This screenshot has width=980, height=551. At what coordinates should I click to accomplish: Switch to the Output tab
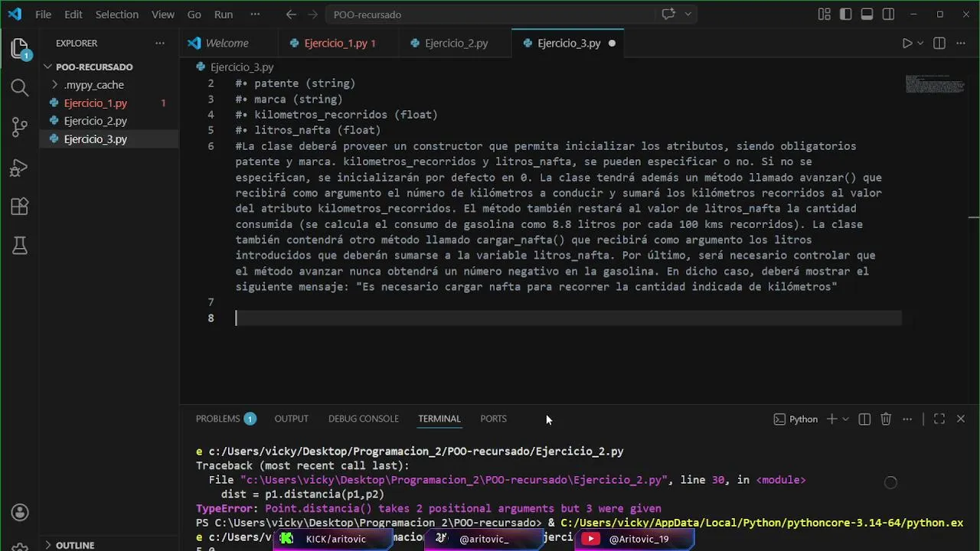(x=292, y=419)
